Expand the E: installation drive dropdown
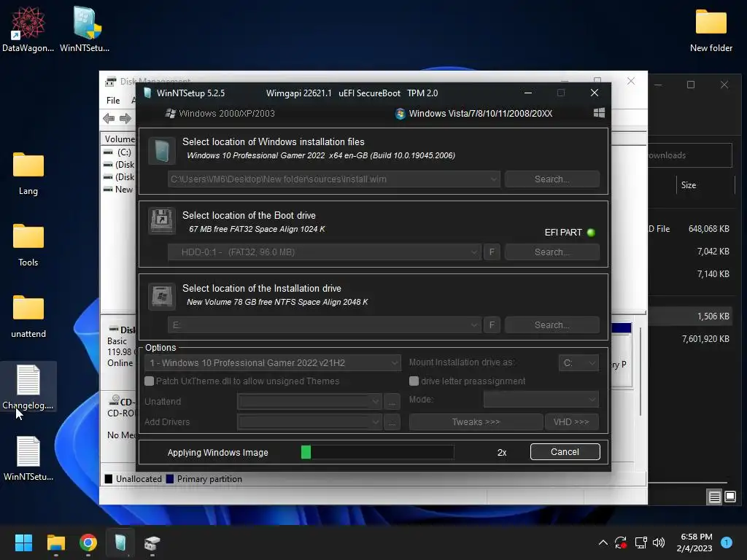This screenshot has height=560, width=747. (474, 324)
